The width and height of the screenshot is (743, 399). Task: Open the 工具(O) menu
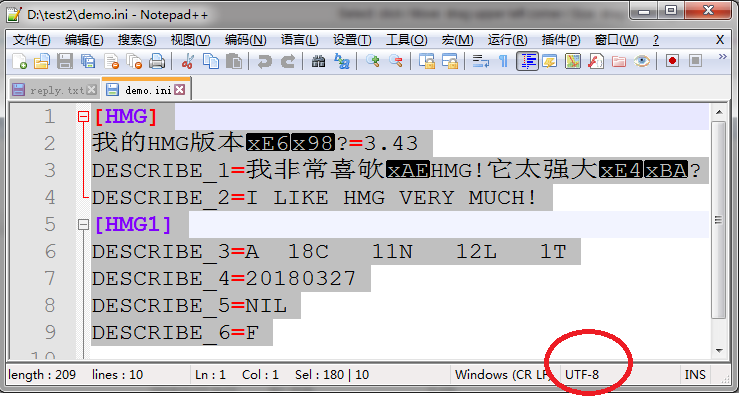[407, 40]
